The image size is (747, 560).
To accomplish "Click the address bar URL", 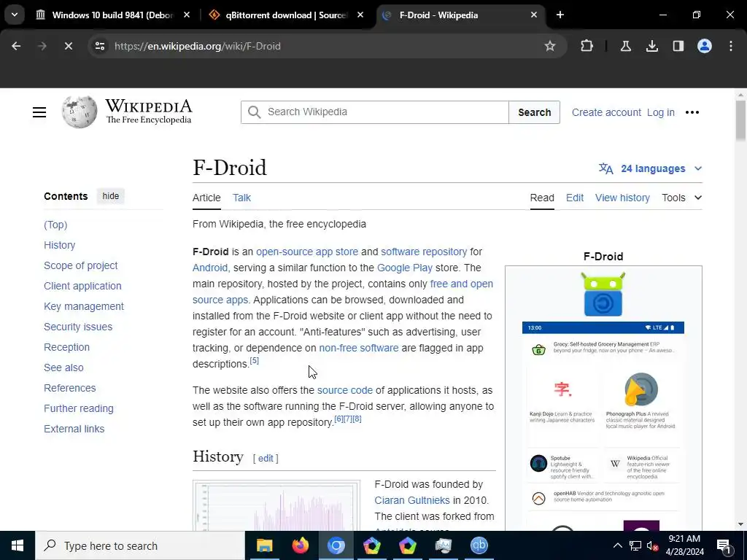I will (197, 46).
